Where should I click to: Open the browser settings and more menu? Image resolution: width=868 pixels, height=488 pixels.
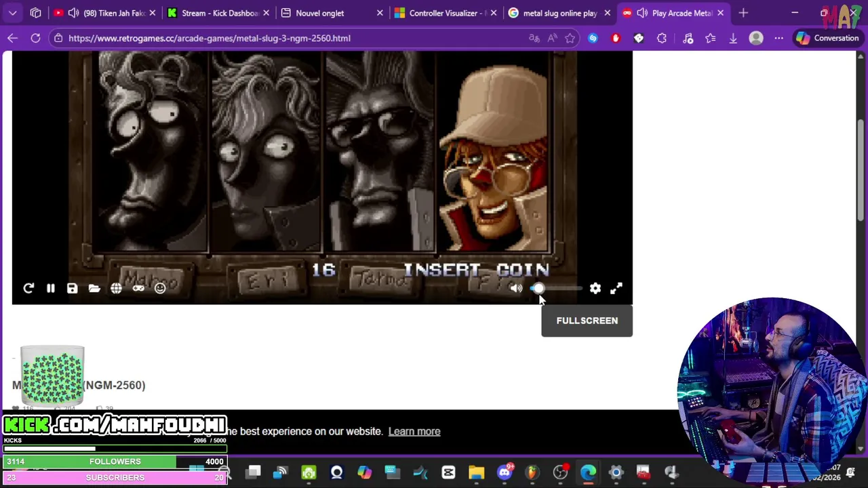pos(778,39)
